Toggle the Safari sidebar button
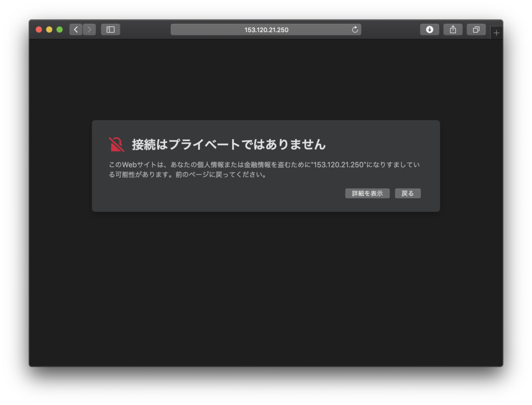The width and height of the screenshot is (532, 405). click(x=110, y=30)
